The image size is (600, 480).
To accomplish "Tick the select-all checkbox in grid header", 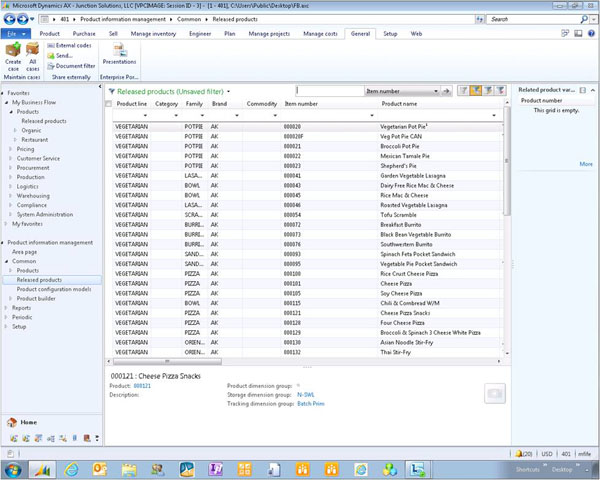I will pyautogui.click(x=109, y=104).
